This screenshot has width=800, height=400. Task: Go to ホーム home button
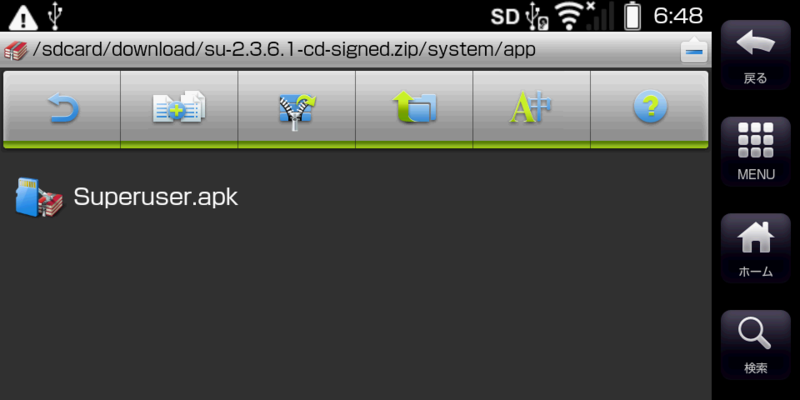(x=756, y=248)
